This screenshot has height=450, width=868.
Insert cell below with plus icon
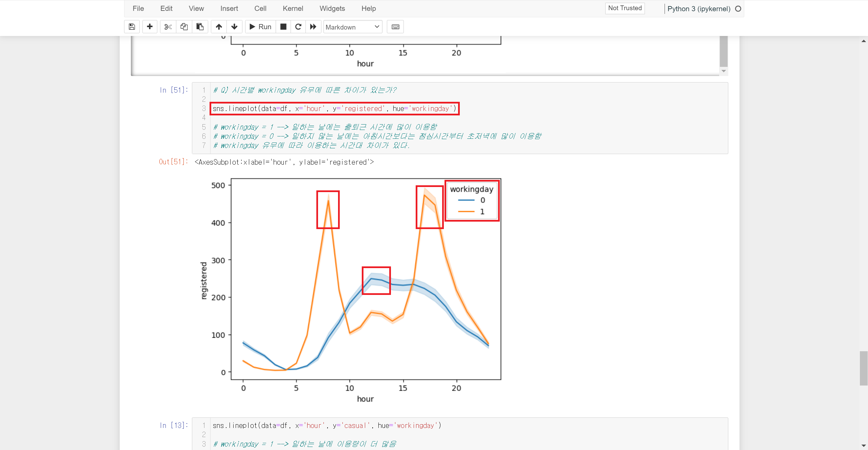150,27
